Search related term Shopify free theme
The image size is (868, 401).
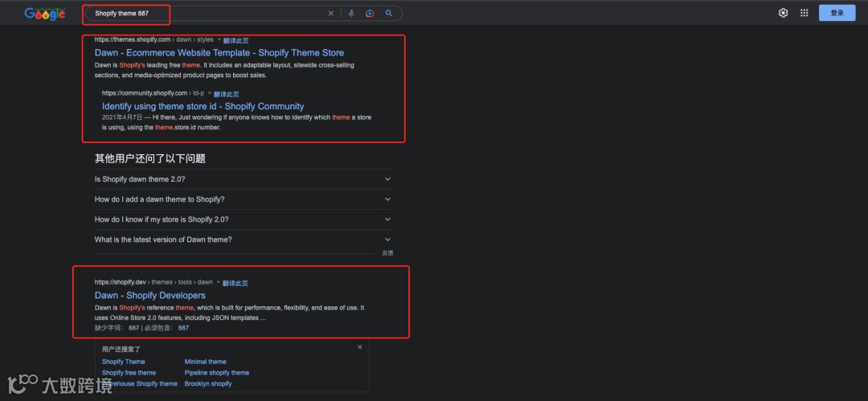[x=129, y=373]
